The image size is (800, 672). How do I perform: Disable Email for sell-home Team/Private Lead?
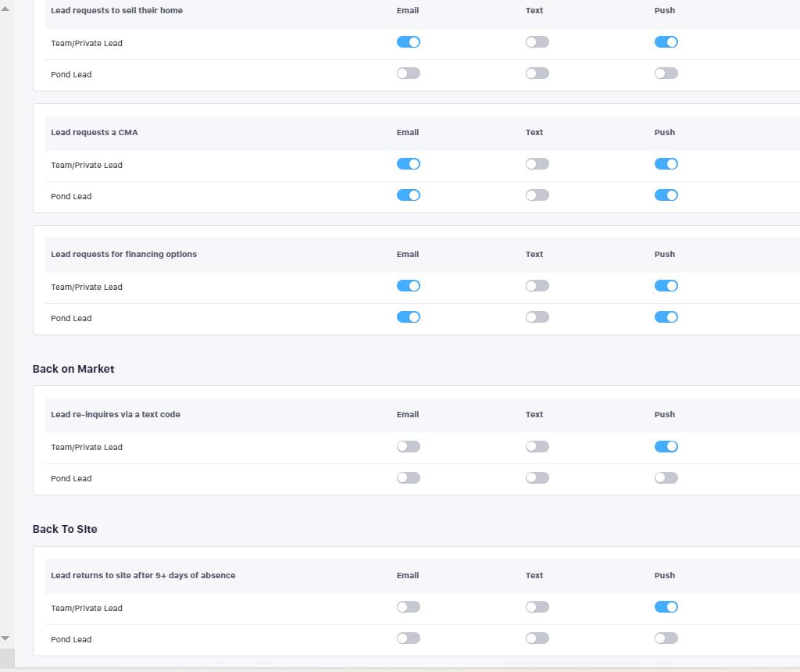click(409, 42)
